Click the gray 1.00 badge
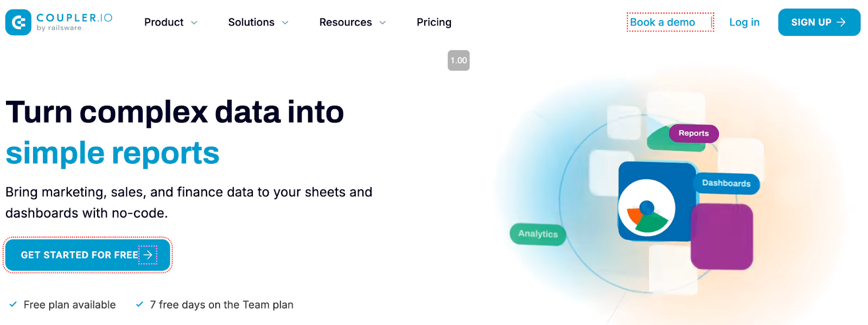Screen dimensions: 868x325 pyautogui.click(x=458, y=60)
